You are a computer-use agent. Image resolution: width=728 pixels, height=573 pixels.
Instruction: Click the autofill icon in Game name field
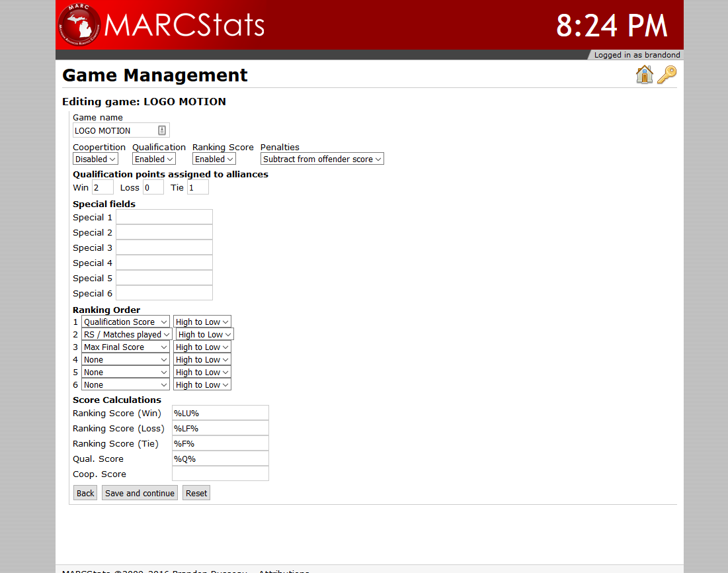tap(161, 130)
